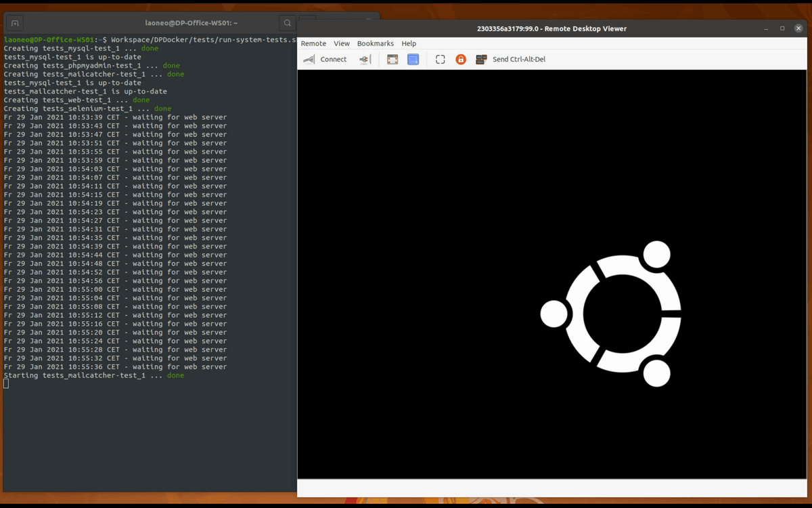Take a screenshot using the blue toolbar icon

(413, 60)
